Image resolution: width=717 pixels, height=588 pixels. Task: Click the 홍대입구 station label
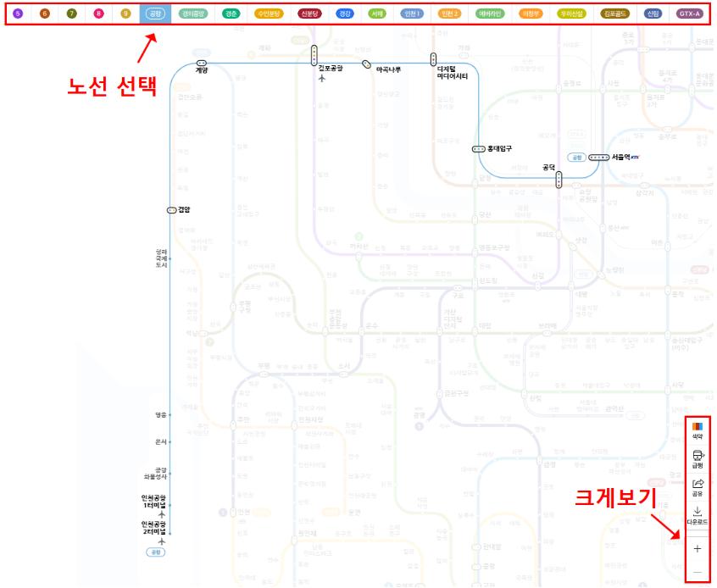click(499, 148)
